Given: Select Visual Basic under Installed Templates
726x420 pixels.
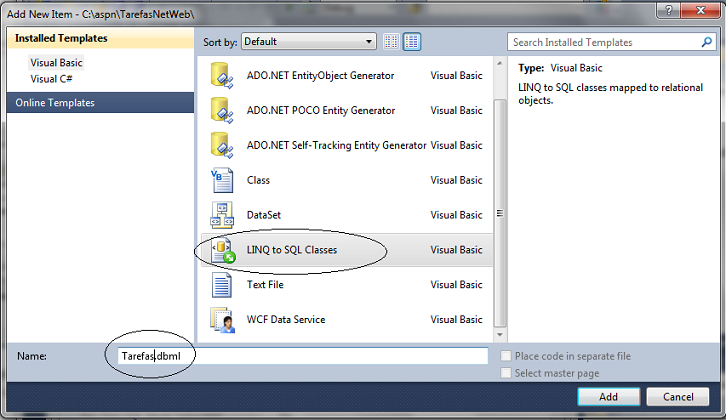Looking at the screenshot, I should pyautogui.click(x=56, y=63).
